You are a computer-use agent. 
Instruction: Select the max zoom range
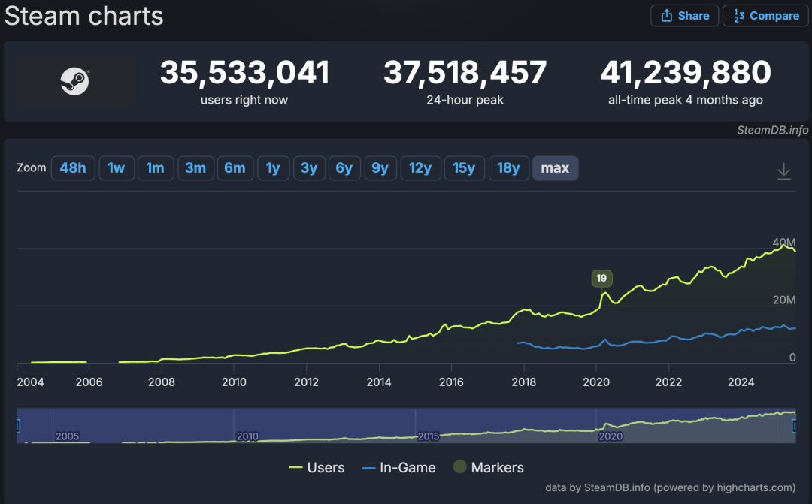555,168
